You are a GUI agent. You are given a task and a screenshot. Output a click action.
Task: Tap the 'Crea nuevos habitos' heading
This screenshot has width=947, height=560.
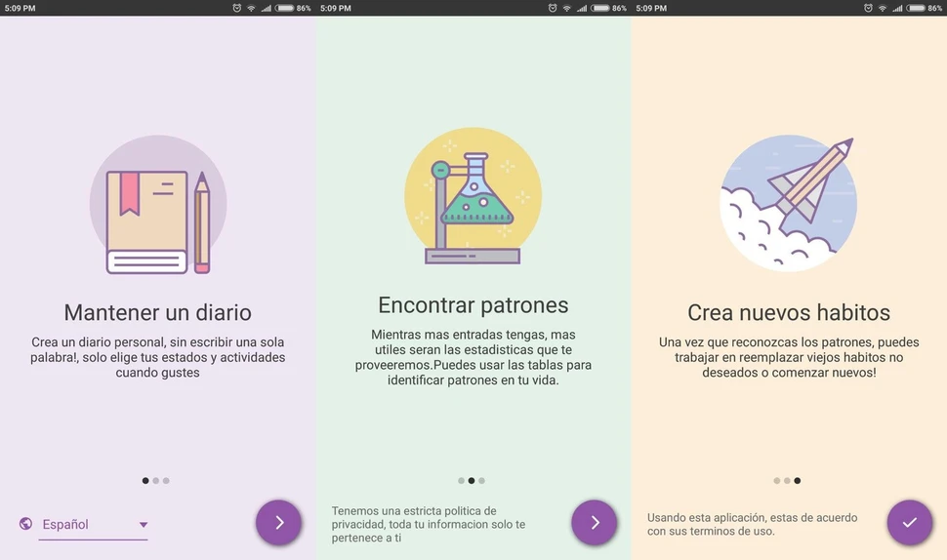[789, 313]
